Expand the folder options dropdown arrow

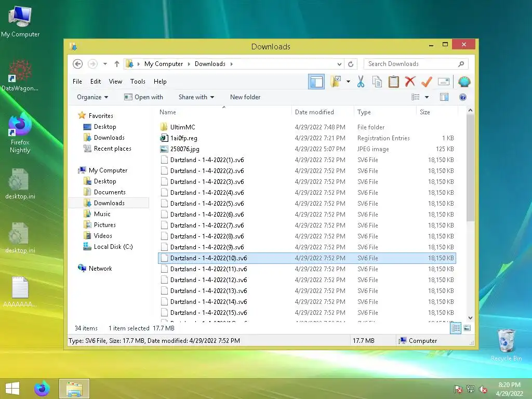(348, 82)
